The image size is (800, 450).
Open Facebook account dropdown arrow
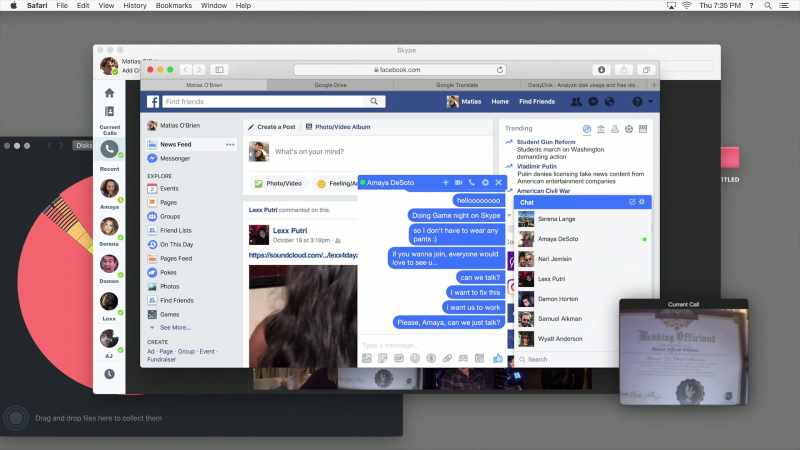click(651, 102)
